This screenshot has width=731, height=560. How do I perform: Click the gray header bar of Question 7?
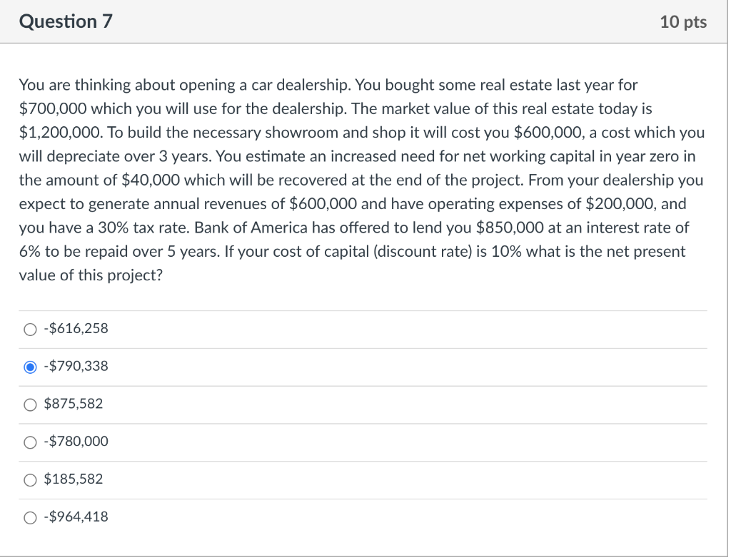(357, 21)
